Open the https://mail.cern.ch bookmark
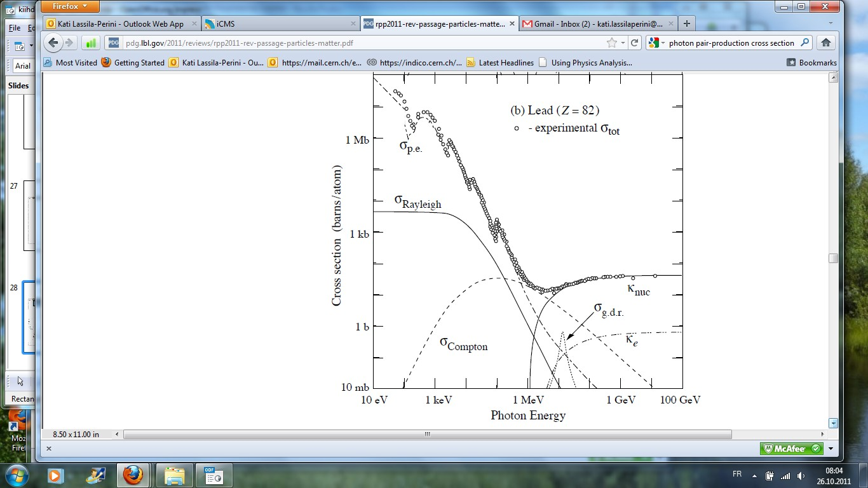 click(x=315, y=62)
